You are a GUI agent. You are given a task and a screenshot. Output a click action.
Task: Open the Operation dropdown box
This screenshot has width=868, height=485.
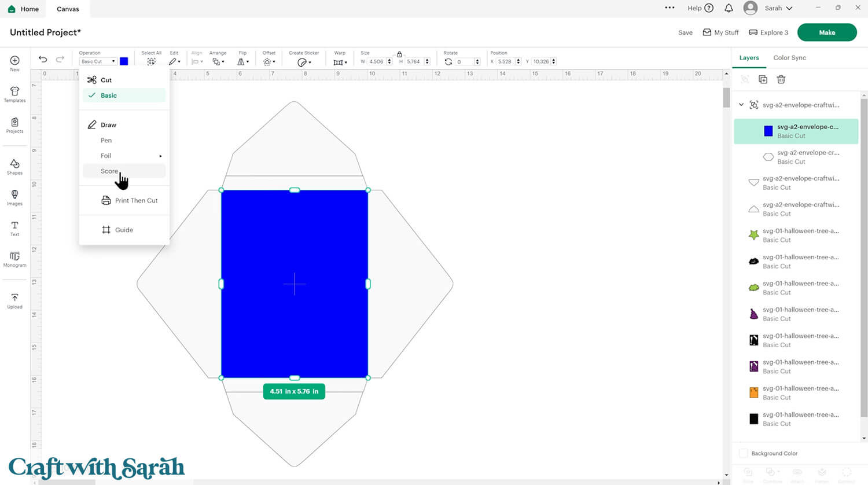(97, 61)
